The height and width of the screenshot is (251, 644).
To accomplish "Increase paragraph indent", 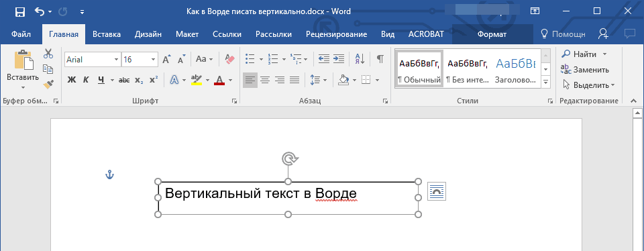I will (338, 59).
